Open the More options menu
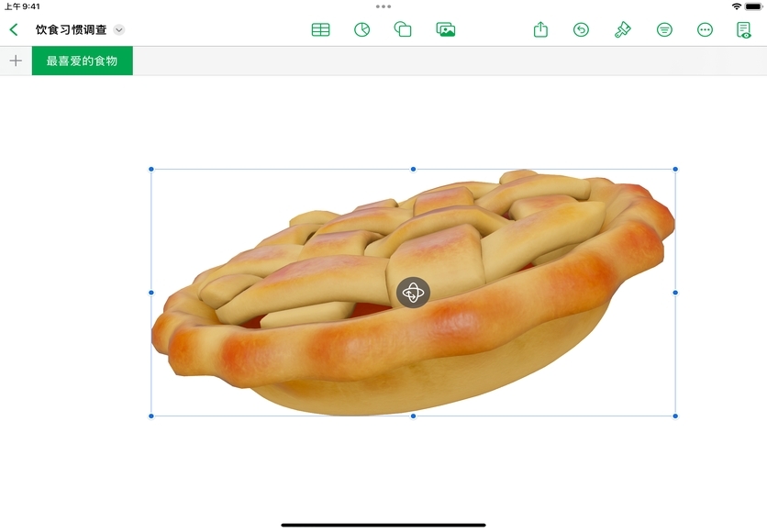The image size is (767, 532). click(x=705, y=29)
